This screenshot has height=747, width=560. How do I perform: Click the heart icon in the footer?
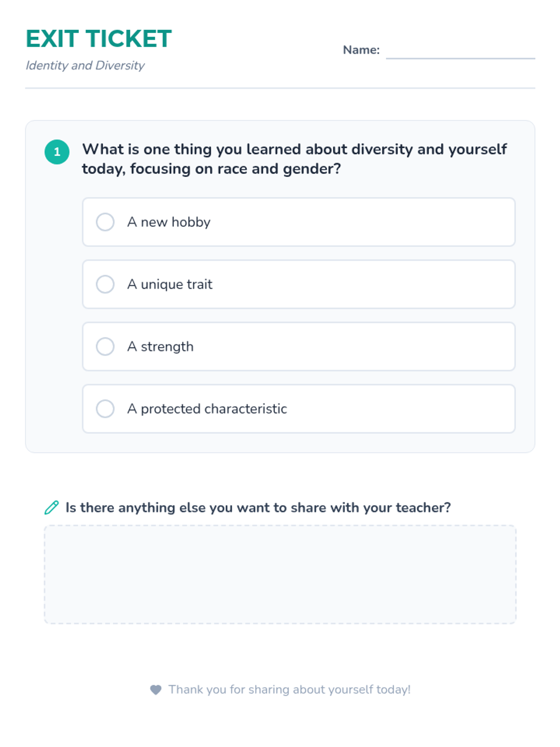[156, 690]
